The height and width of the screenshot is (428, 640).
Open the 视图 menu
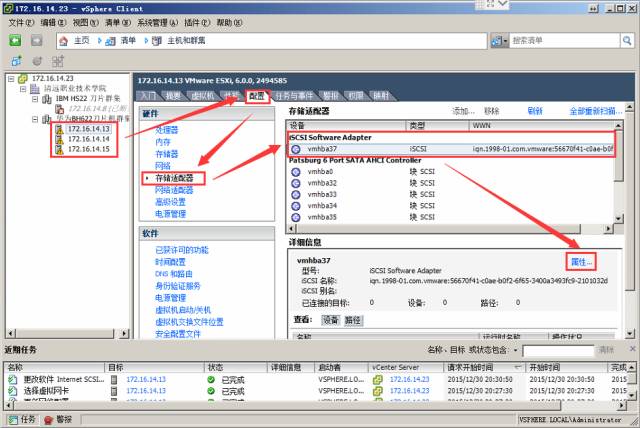tap(85, 22)
